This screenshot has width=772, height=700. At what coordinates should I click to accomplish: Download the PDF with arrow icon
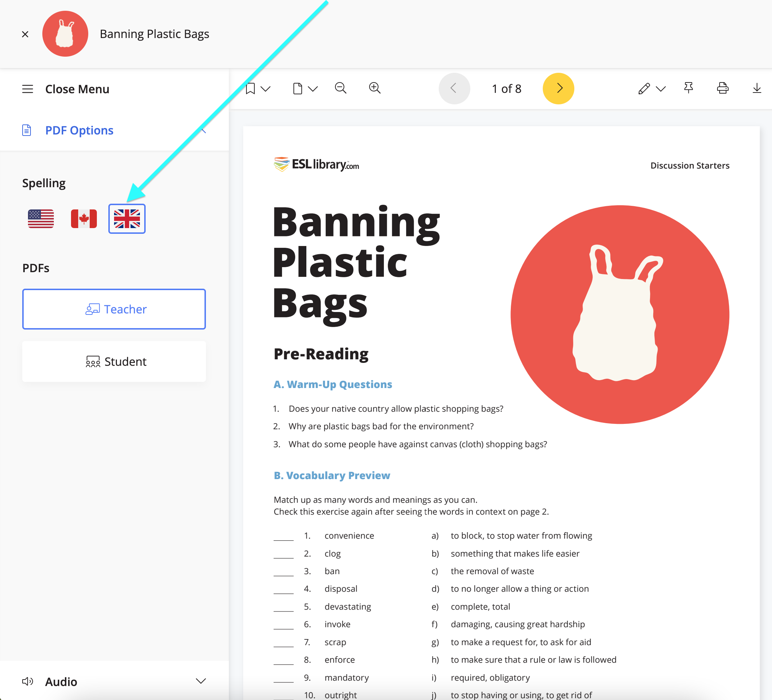756,88
